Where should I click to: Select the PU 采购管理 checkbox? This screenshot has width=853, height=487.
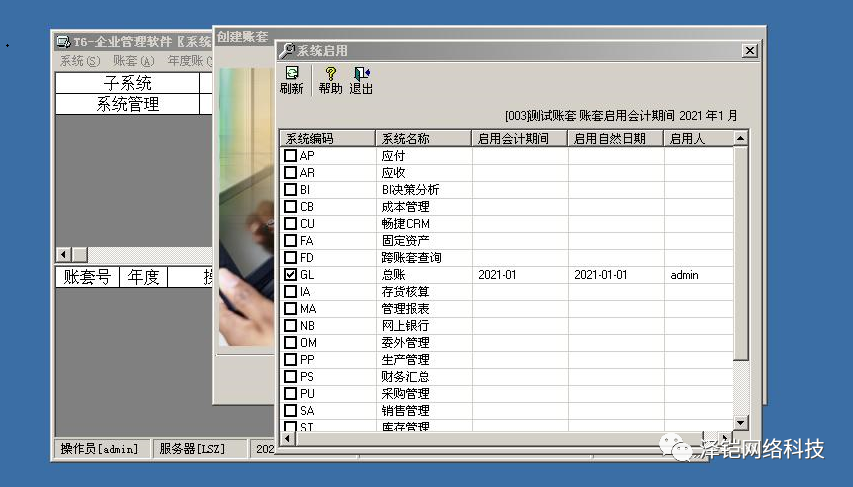point(290,394)
